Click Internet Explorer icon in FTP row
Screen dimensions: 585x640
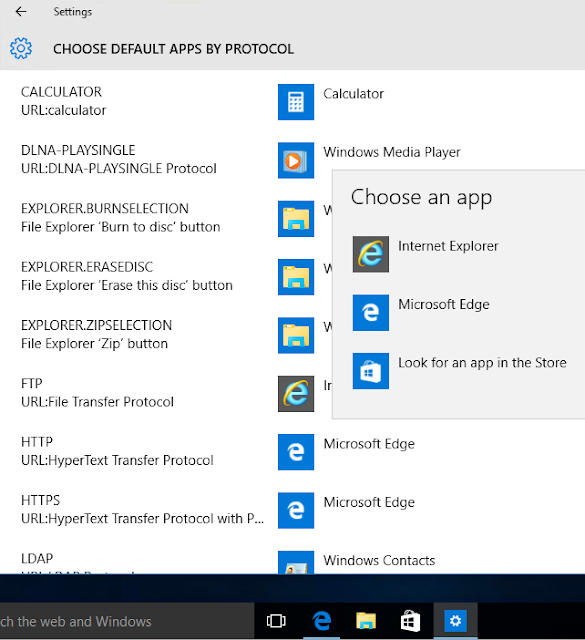point(296,394)
